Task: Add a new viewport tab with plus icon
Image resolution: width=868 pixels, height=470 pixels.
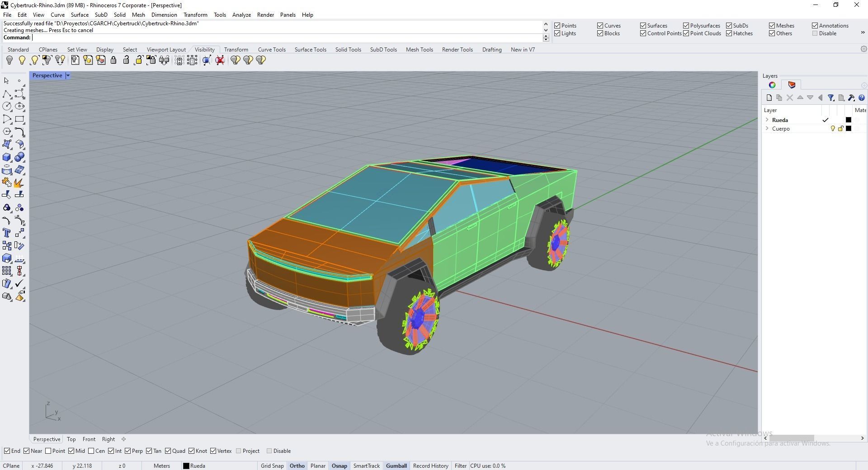Action: coord(123,439)
